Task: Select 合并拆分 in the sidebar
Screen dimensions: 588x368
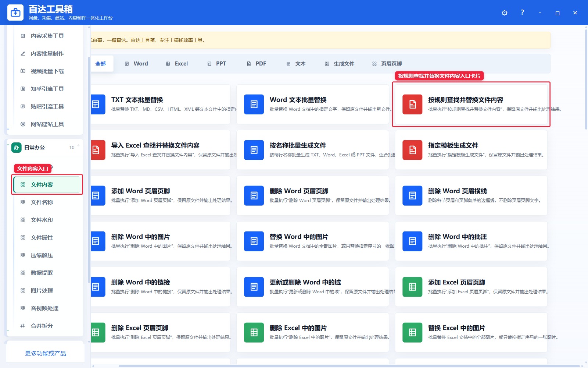Action: 47,326
